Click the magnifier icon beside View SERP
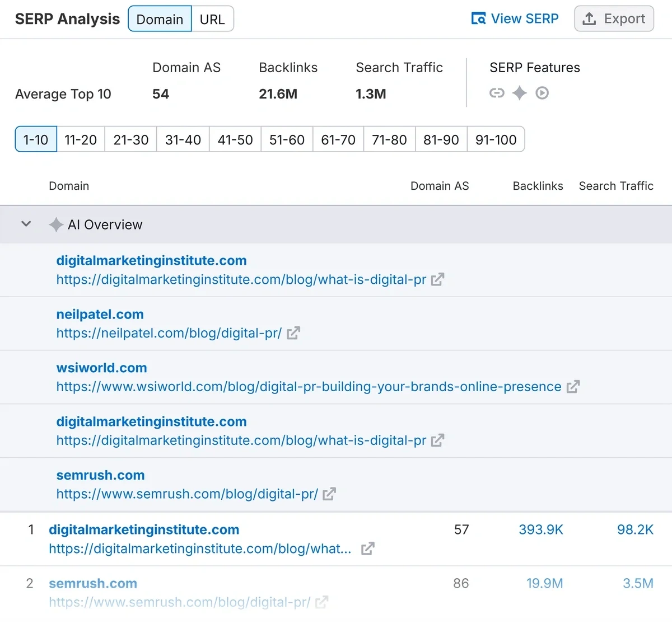The width and height of the screenshot is (672, 633). pos(479,18)
